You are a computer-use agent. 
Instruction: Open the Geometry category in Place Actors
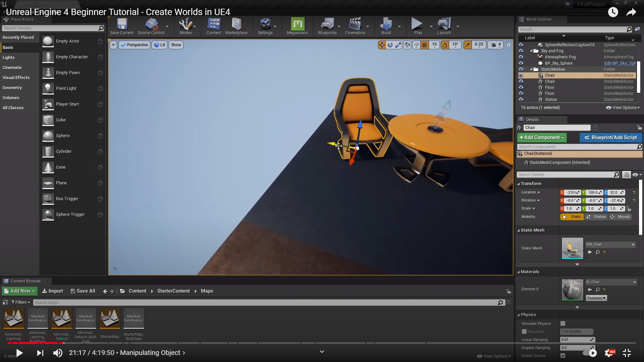(x=12, y=88)
